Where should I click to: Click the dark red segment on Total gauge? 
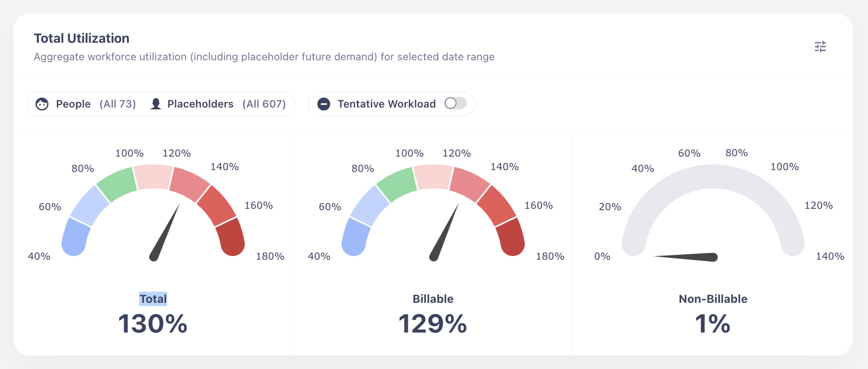(x=231, y=236)
